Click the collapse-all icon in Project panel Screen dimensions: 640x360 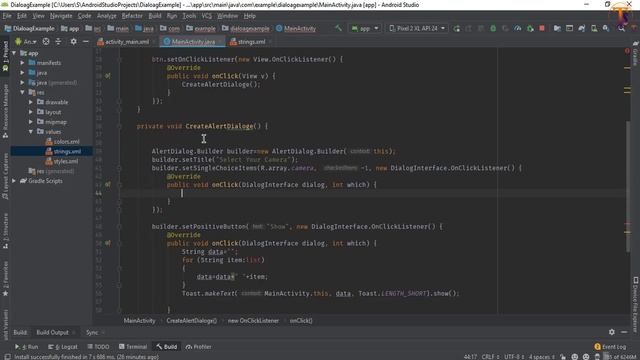tap(58, 42)
